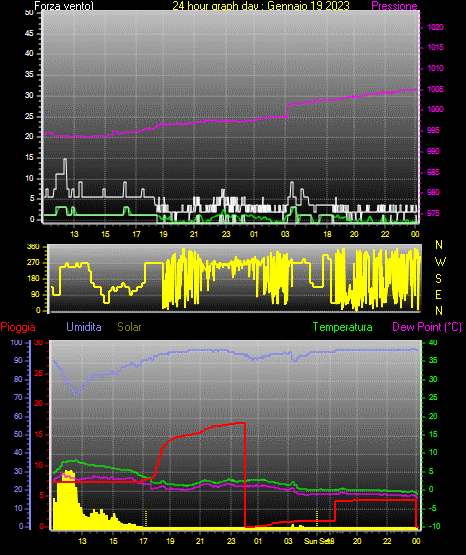Click the 'E' compass direction label
466x555 pixels.
438,294
